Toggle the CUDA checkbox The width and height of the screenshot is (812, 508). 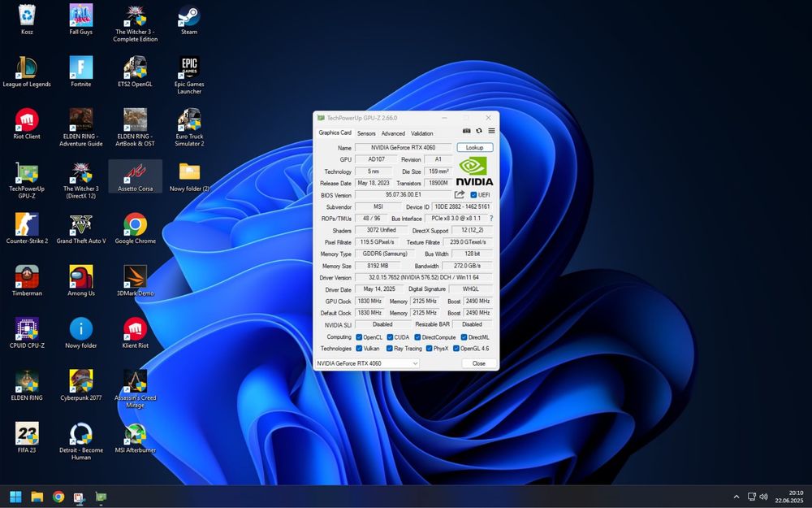click(390, 337)
